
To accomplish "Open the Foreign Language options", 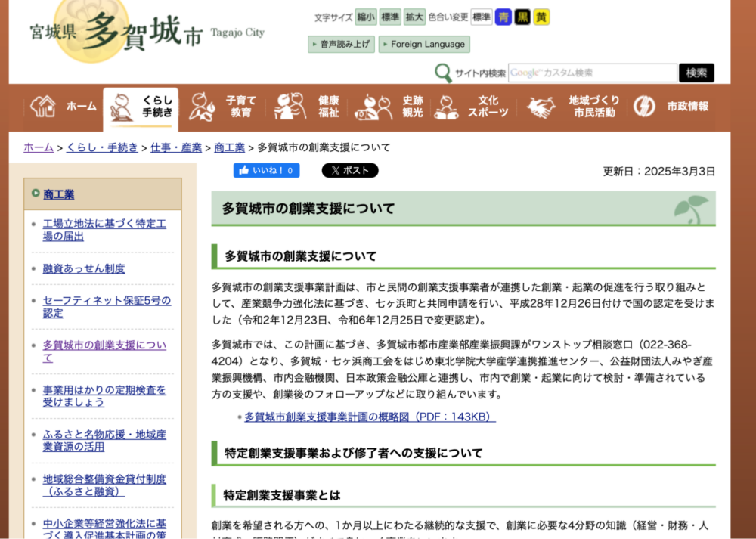I will tap(424, 45).
